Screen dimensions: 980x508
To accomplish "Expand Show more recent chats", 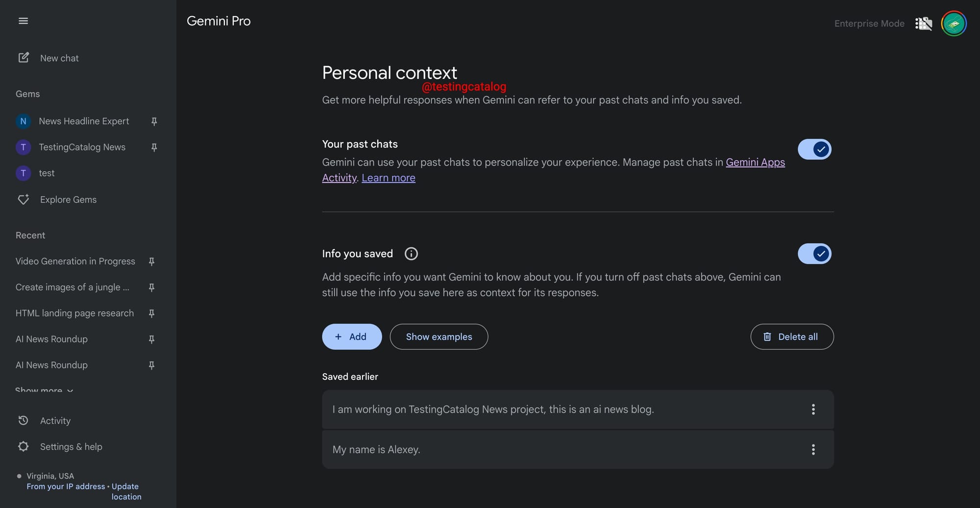I will point(44,390).
